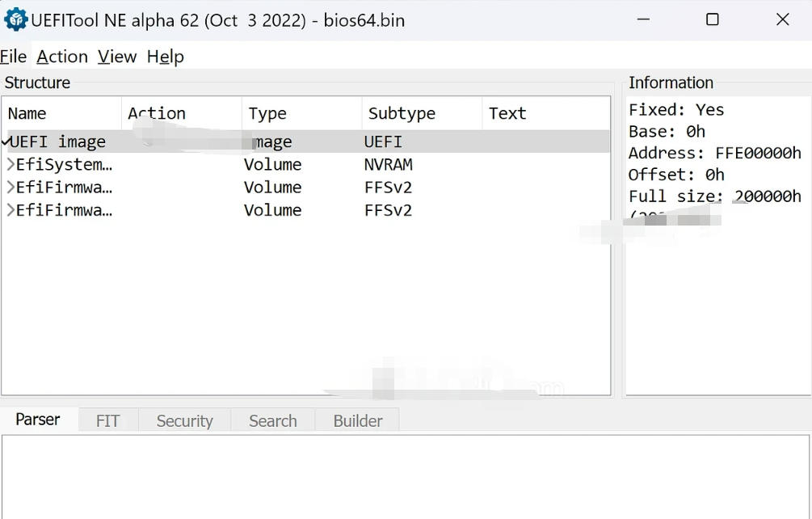The width and height of the screenshot is (812, 519).
Task: Open the View menu
Action: click(x=117, y=57)
